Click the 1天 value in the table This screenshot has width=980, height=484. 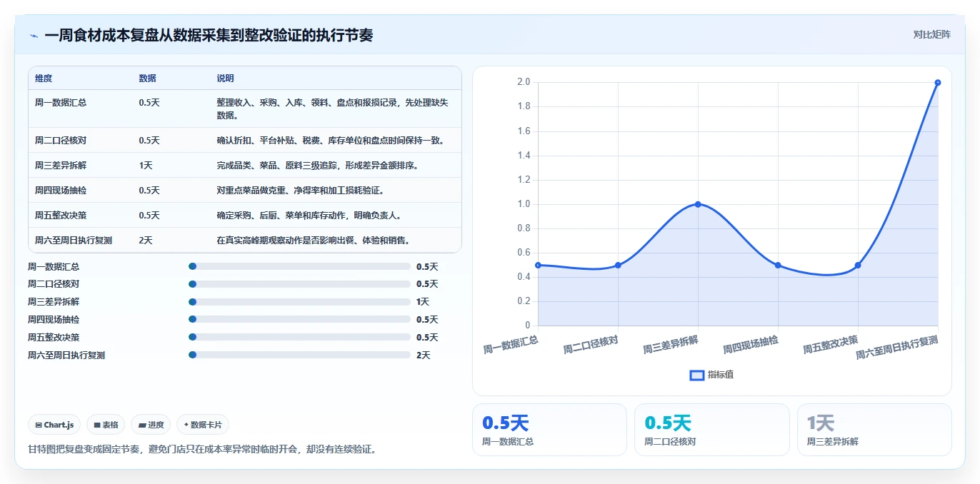(146, 166)
